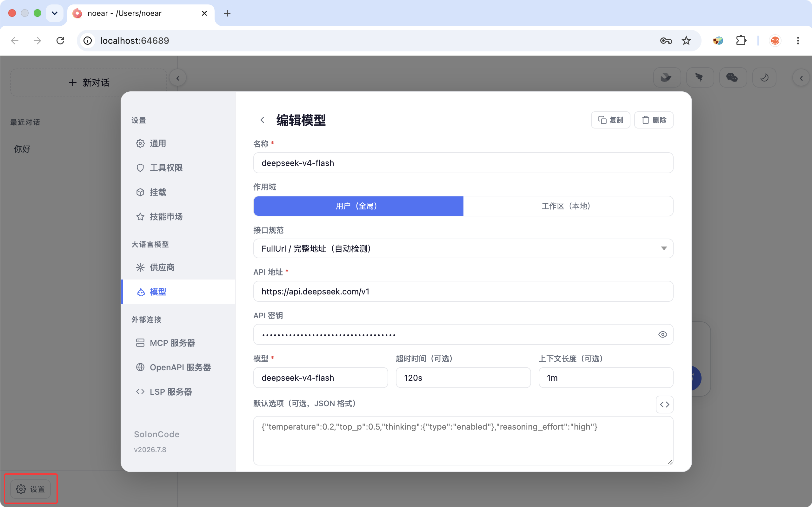Open the MCP 服务器 settings
Screen dimensions: 812x507
point(178,343)
